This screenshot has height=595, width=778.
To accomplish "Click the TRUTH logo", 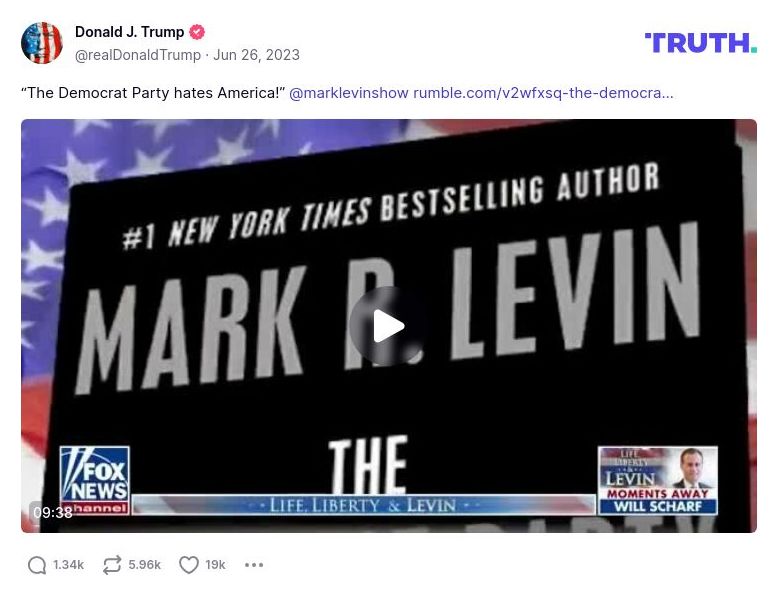I will click(x=701, y=43).
